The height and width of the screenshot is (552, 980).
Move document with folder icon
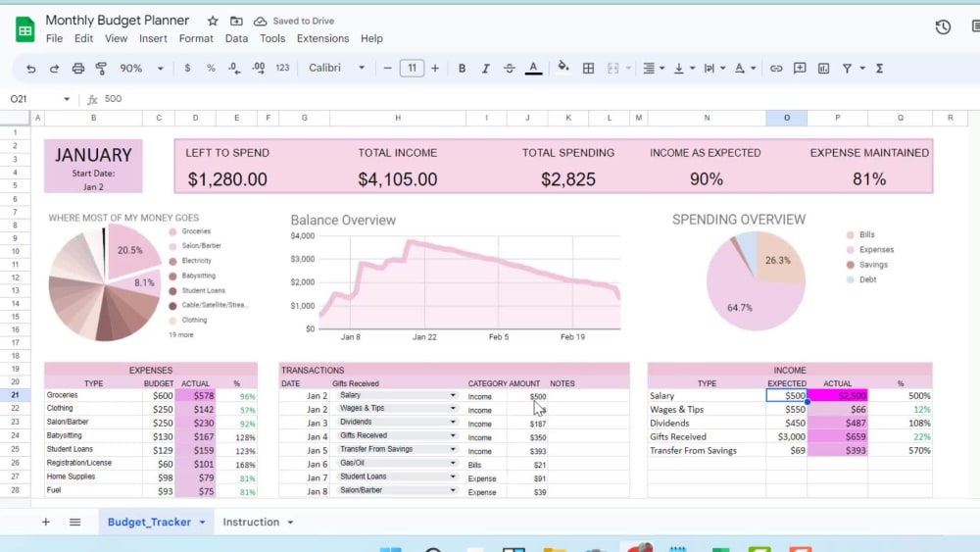(236, 21)
